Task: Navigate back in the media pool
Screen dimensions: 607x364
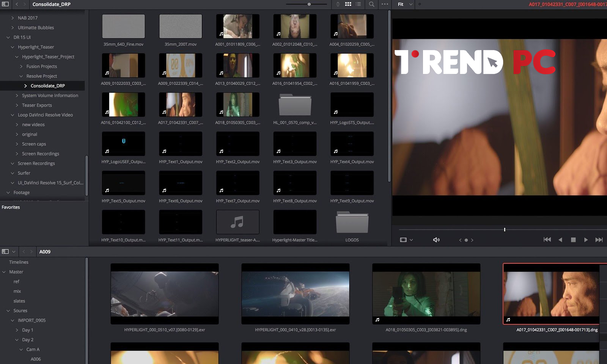Action: tap(24, 251)
